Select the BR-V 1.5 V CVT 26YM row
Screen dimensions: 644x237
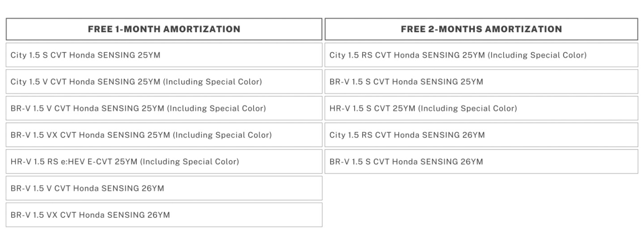[x=88, y=188]
